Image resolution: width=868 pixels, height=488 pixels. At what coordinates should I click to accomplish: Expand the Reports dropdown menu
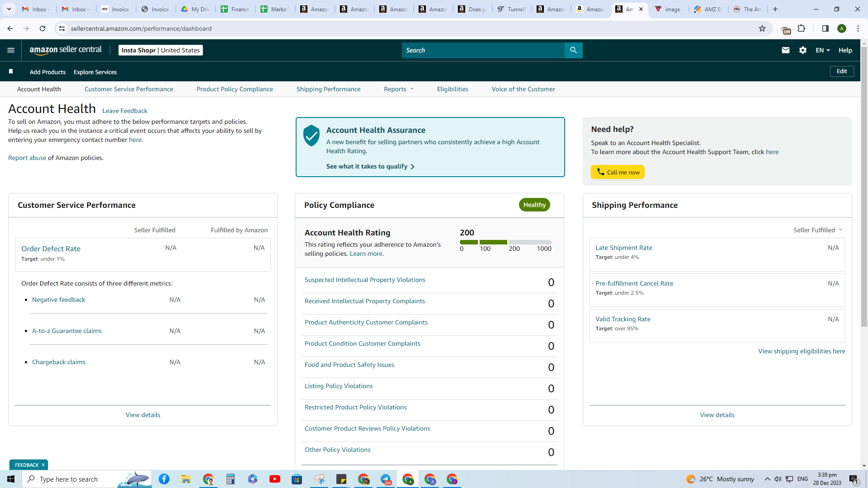399,89
